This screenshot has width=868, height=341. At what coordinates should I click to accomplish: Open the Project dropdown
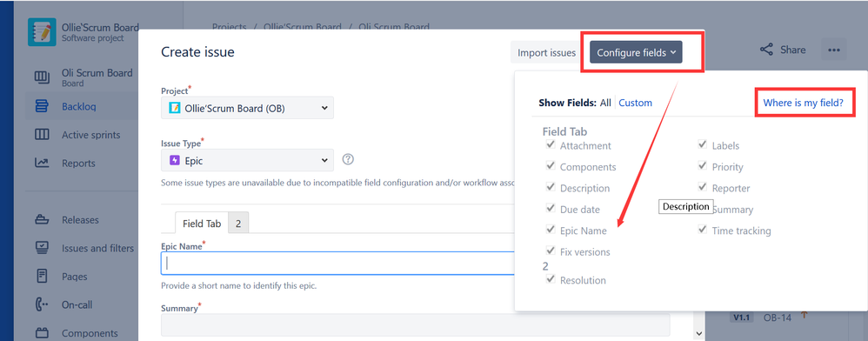point(248,108)
